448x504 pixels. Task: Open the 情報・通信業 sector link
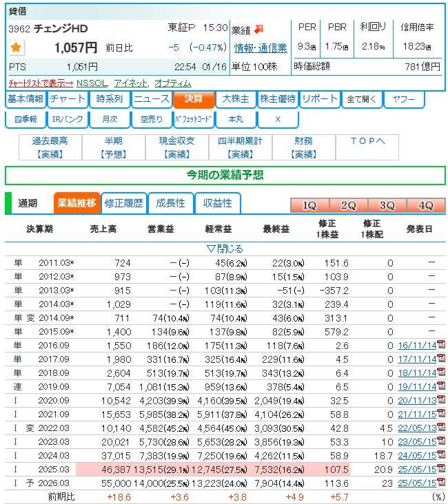261,48
